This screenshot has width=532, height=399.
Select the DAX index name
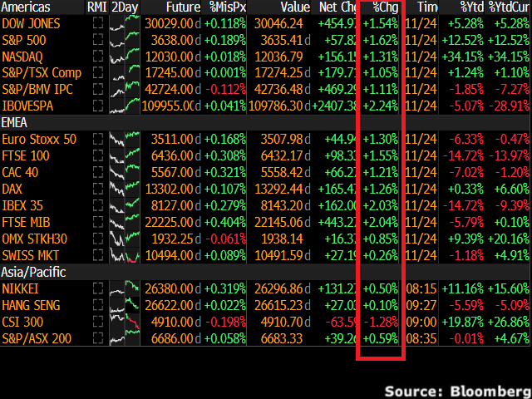(12, 189)
